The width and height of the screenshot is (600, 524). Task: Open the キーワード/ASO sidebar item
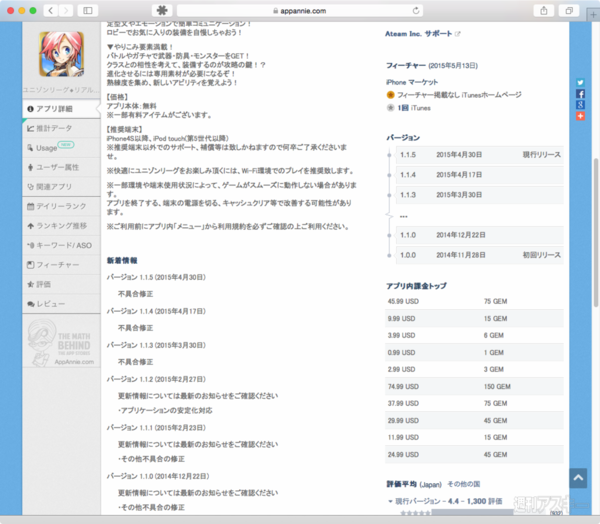[61, 245]
